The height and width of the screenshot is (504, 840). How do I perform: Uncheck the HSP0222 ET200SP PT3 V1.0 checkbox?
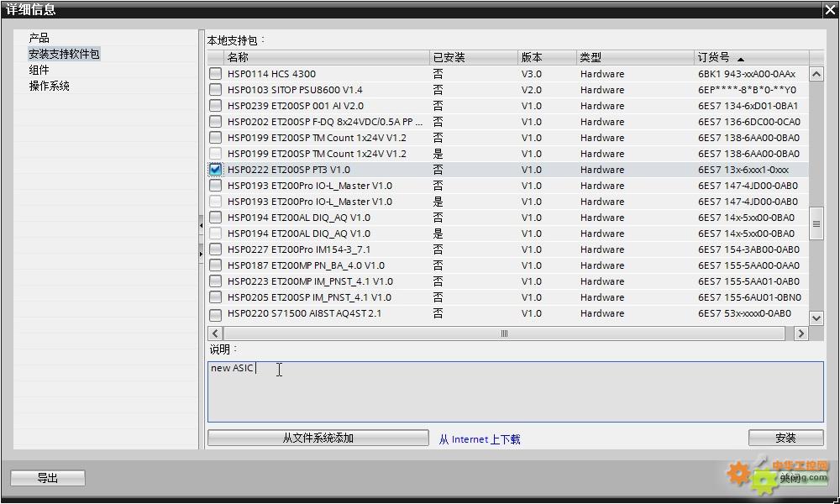click(215, 170)
